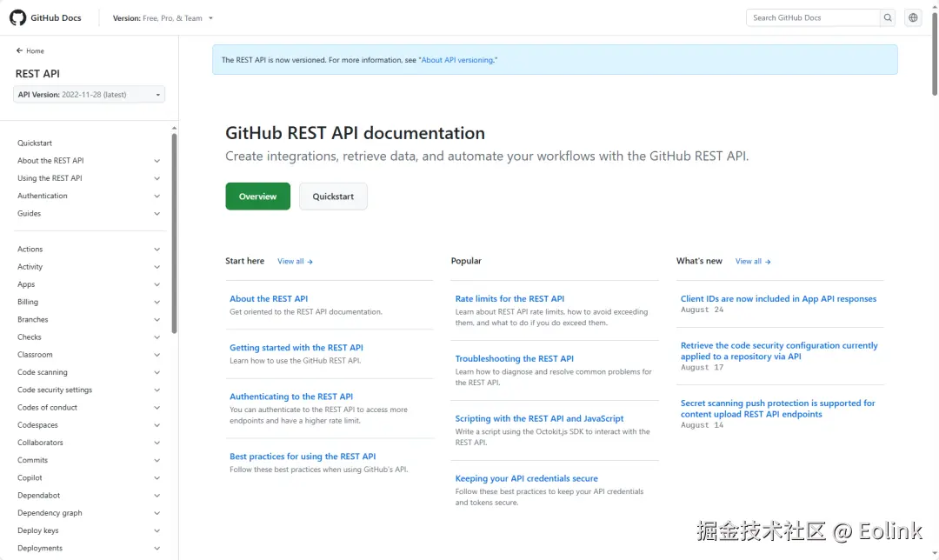Screen dimensions: 939x560
Task: Click the back arrow beside Home
Action: pos(20,50)
